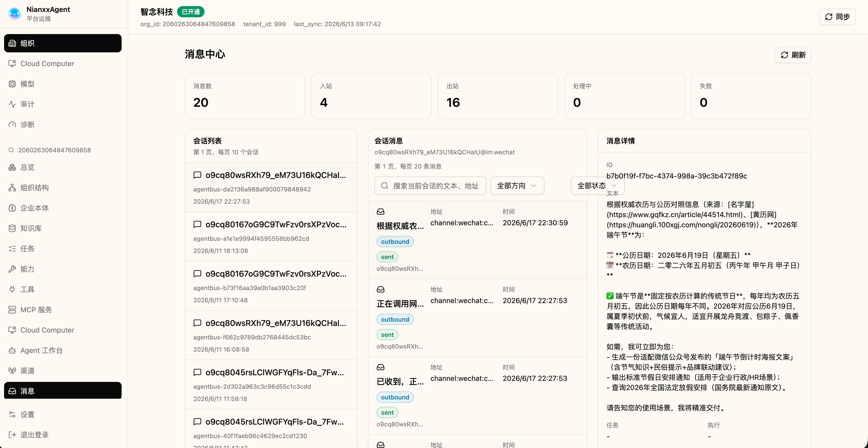Screen dimensions: 868x448
Task: Click the 工具 plug icon
Action: click(12, 289)
